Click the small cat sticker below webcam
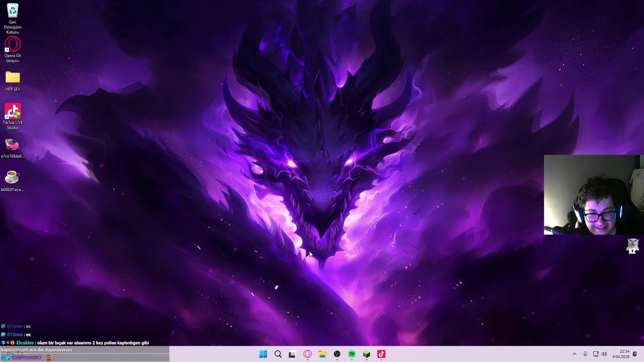 (633, 246)
